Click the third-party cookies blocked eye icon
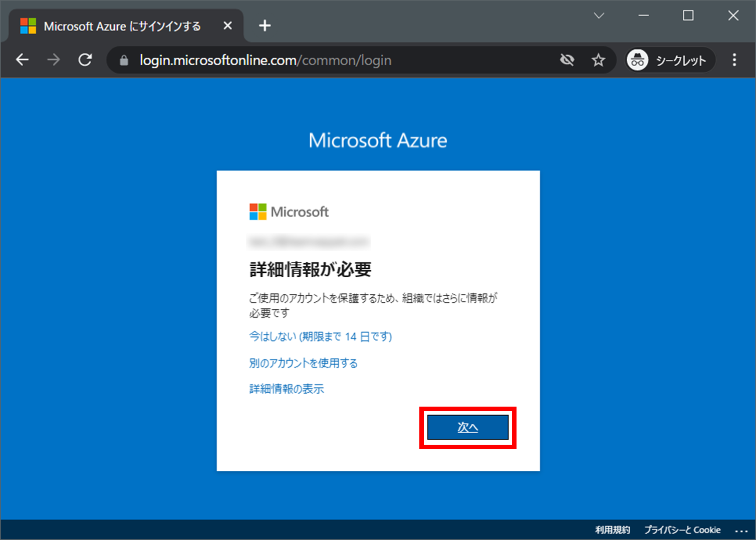 567,60
